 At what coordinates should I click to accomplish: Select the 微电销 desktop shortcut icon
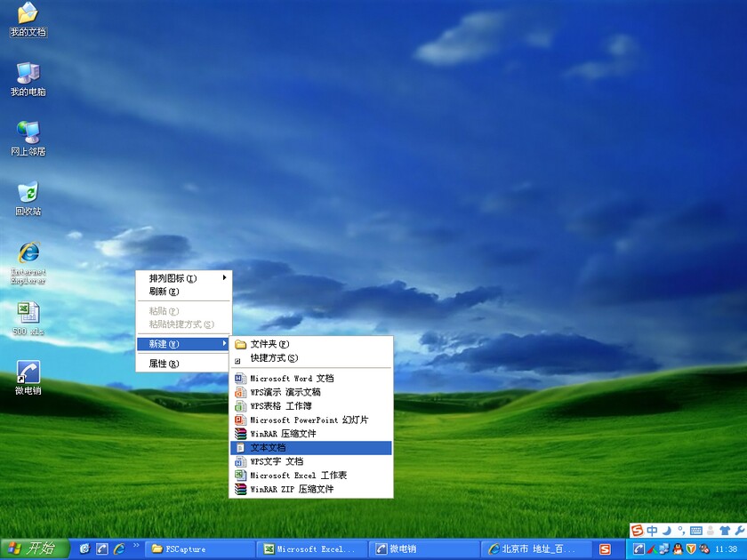coord(28,378)
